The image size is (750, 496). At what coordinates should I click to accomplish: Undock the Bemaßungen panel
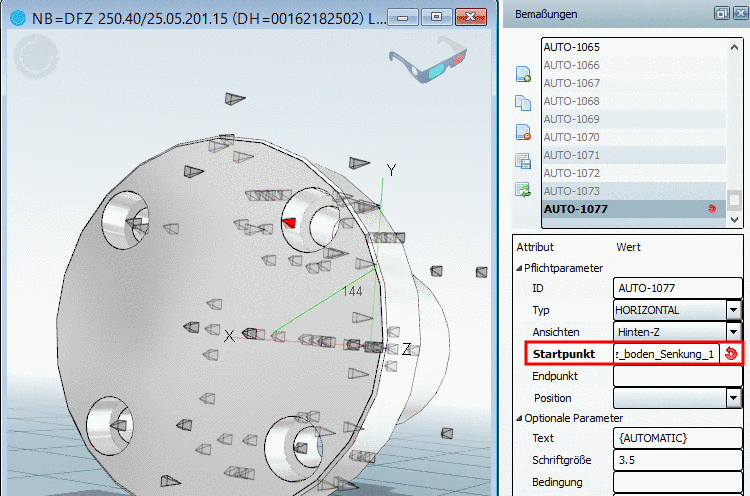click(721, 13)
